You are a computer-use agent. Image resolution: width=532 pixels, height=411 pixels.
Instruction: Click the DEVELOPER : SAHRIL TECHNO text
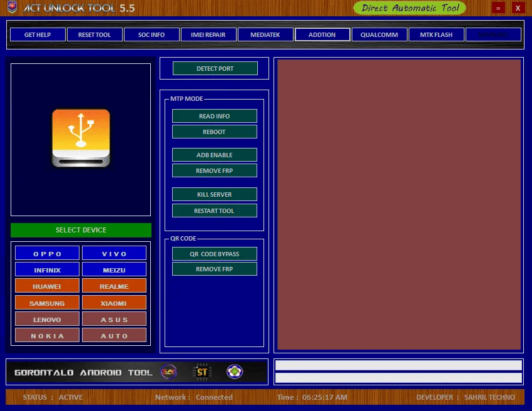466,397
